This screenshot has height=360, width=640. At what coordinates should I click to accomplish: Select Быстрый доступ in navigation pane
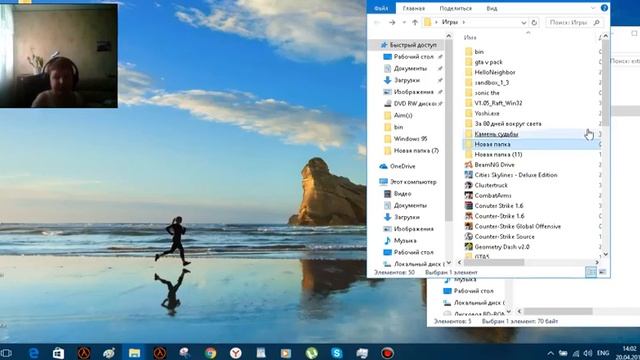pos(413,45)
